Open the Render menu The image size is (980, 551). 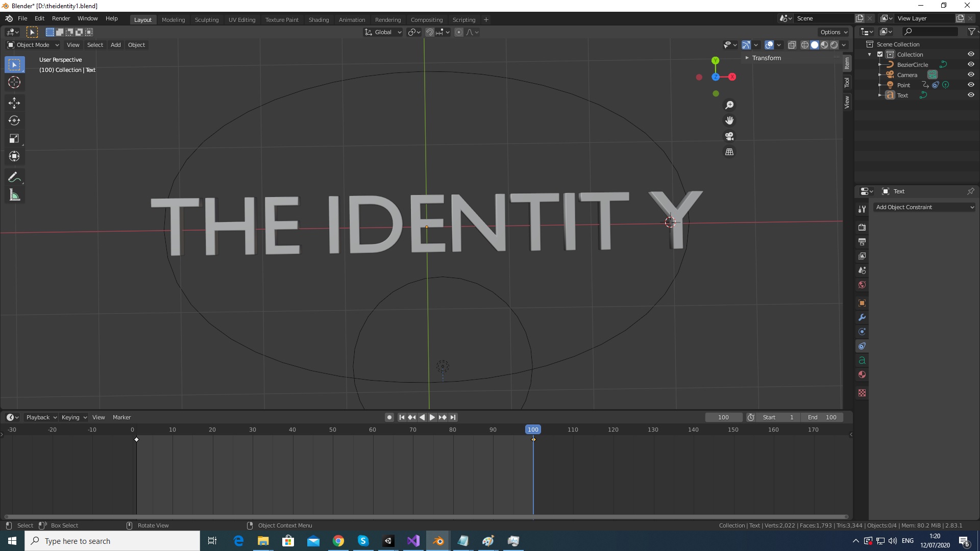[x=61, y=18]
